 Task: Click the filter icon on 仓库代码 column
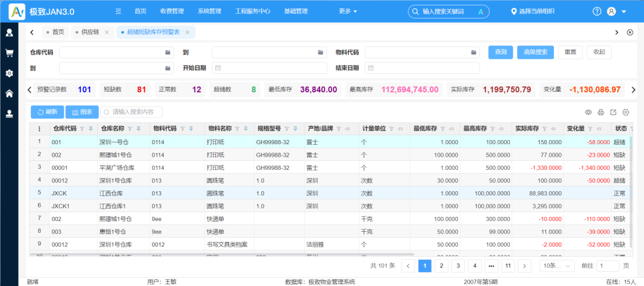pyautogui.click(x=82, y=129)
